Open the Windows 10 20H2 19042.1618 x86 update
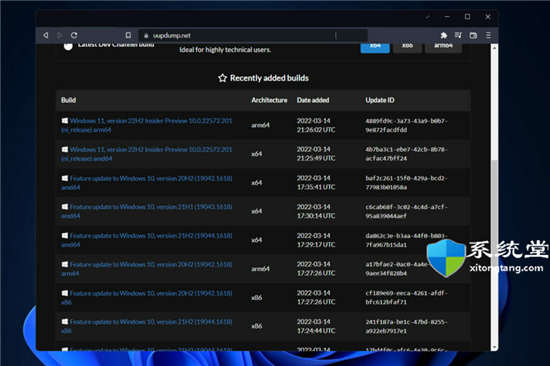The image size is (550, 366). coord(147,297)
